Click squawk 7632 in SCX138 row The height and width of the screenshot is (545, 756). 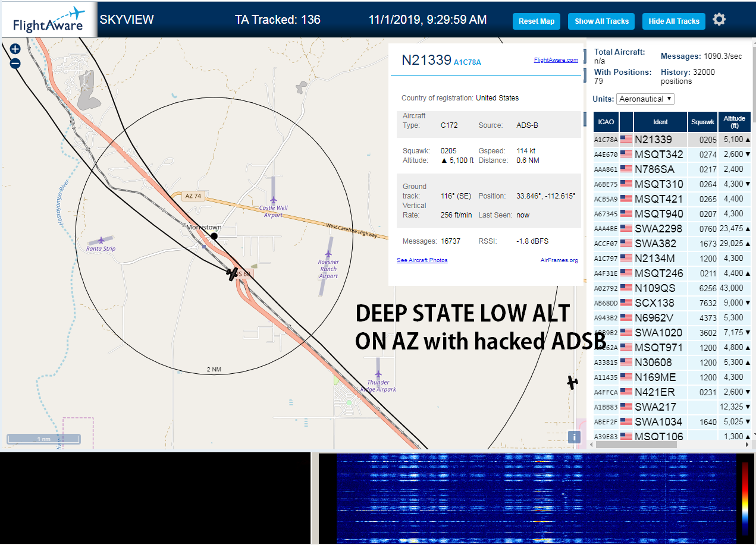click(708, 303)
